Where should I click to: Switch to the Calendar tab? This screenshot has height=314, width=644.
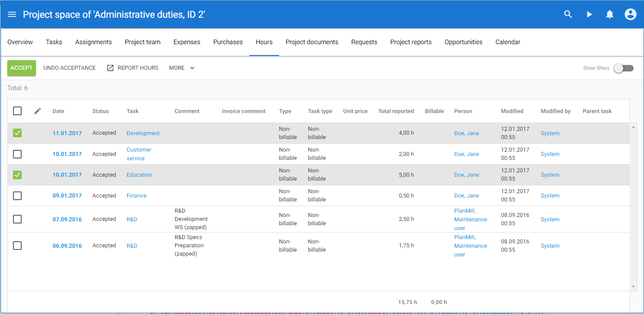[508, 42]
